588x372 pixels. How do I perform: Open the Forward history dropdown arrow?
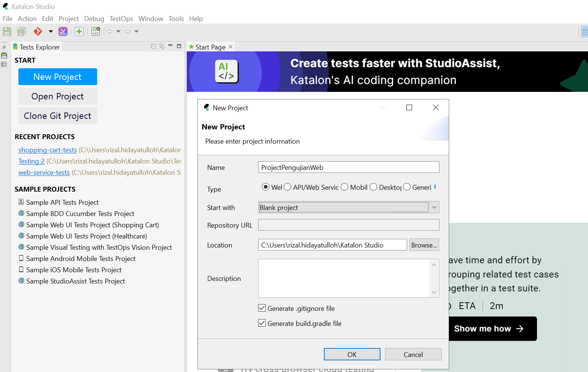(x=136, y=31)
